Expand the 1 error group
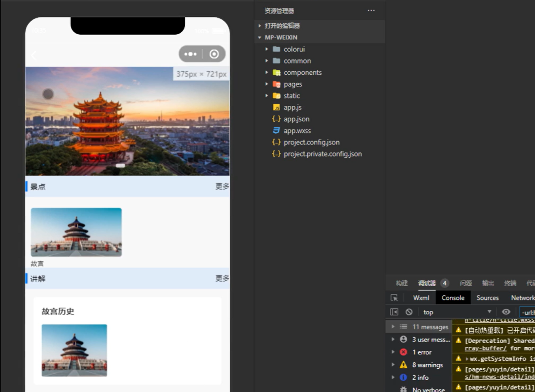The height and width of the screenshot is (392, 535). click(393, 352)
